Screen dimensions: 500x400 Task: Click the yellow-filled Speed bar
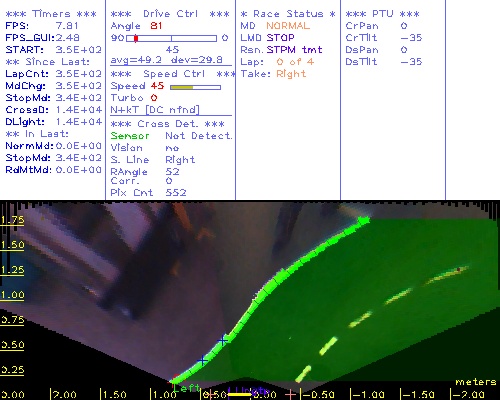click(x=195, y=87)
